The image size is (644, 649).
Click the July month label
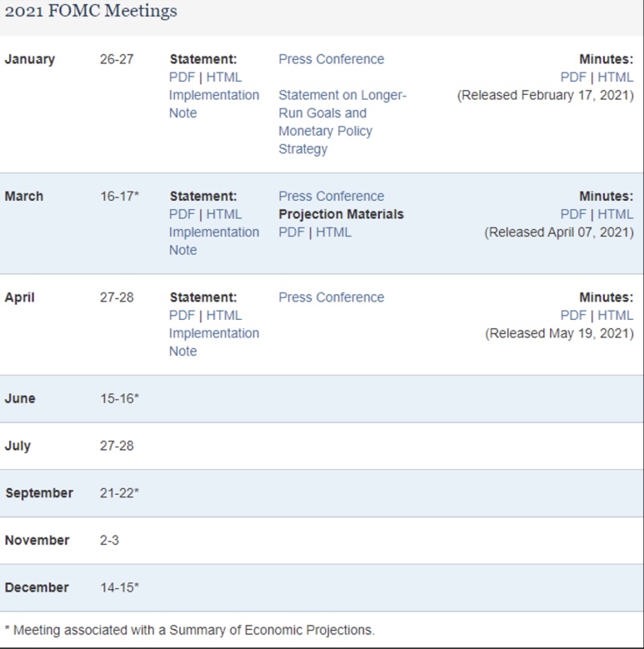(17, 446)
